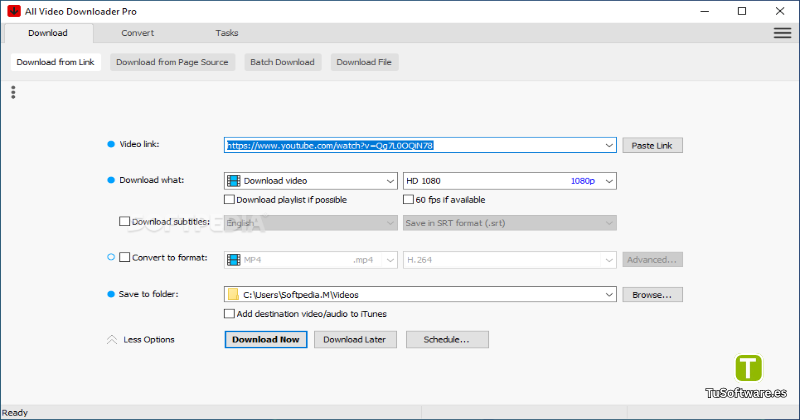Click the blue bullet beside Save to folder
Screen dimensions: 800x420
tap(111, 294)
